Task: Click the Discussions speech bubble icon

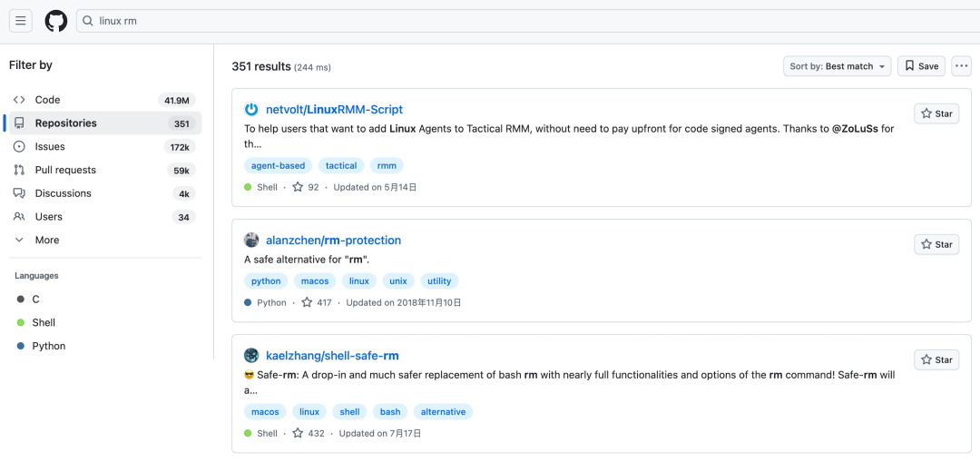Action: pos(19,194)
